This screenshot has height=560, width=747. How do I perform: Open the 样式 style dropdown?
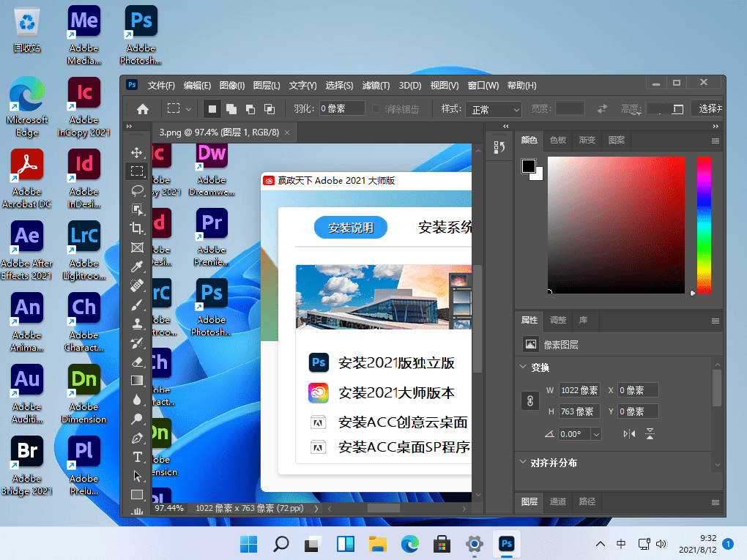493,110
